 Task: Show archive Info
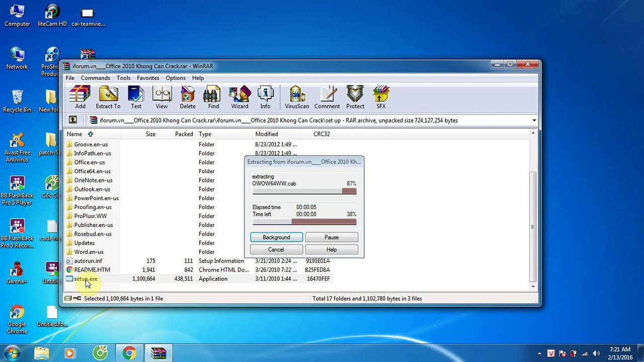pyautogui.click(x=265, y=97)
